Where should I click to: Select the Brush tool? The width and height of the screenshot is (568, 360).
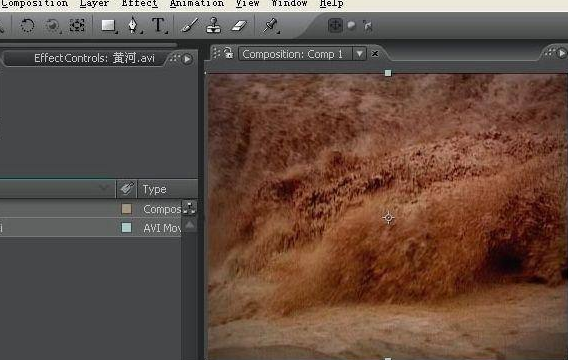[189, 25]
